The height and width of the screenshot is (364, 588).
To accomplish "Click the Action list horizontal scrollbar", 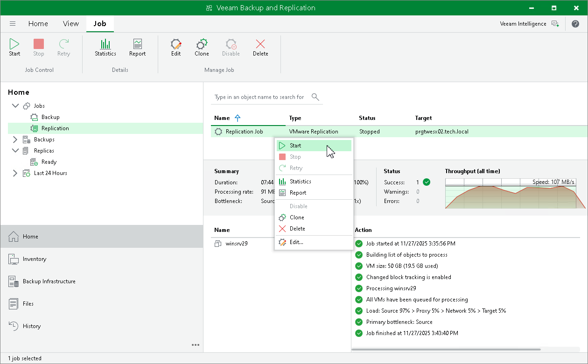I will (x=446, y=350).
